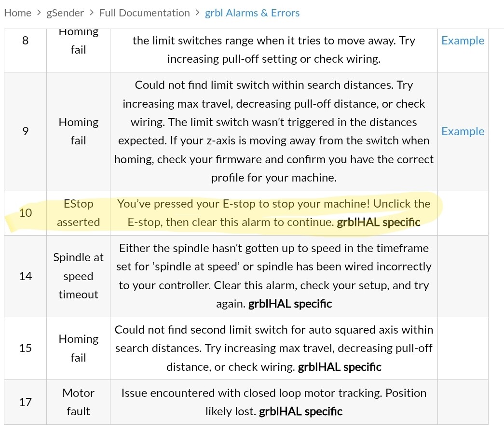The image size is (504, 435).
Task: Select the grbl Alarms & Errors breadcrumb
Action: [252, 13]
